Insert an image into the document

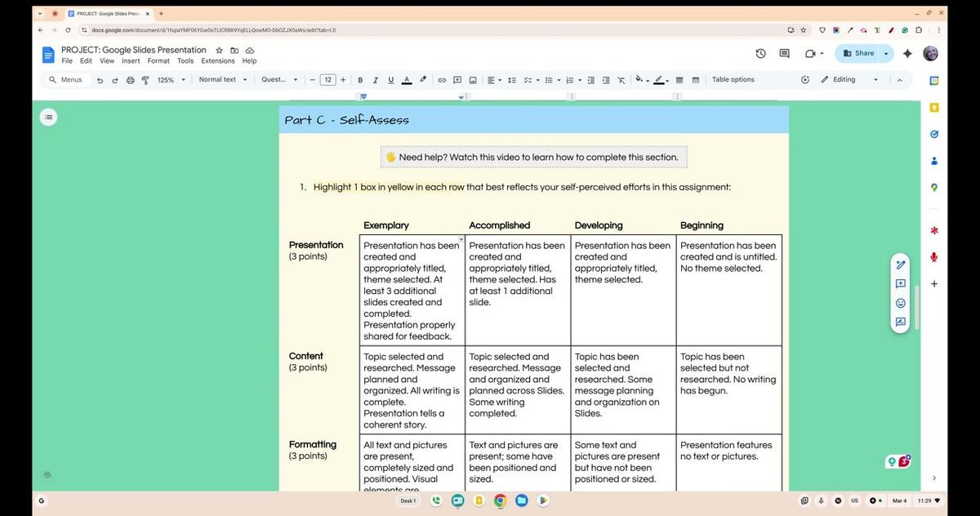(472, 79)
